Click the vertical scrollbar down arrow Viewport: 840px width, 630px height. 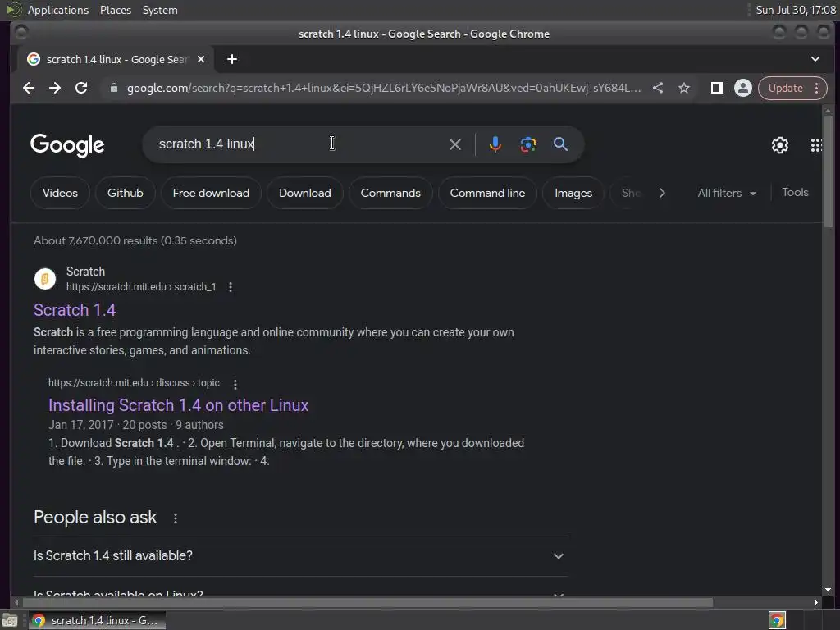click(829, 590)
